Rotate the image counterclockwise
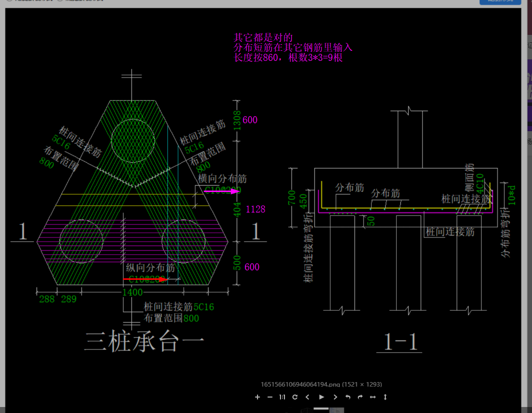 click(x=348, y=397)
